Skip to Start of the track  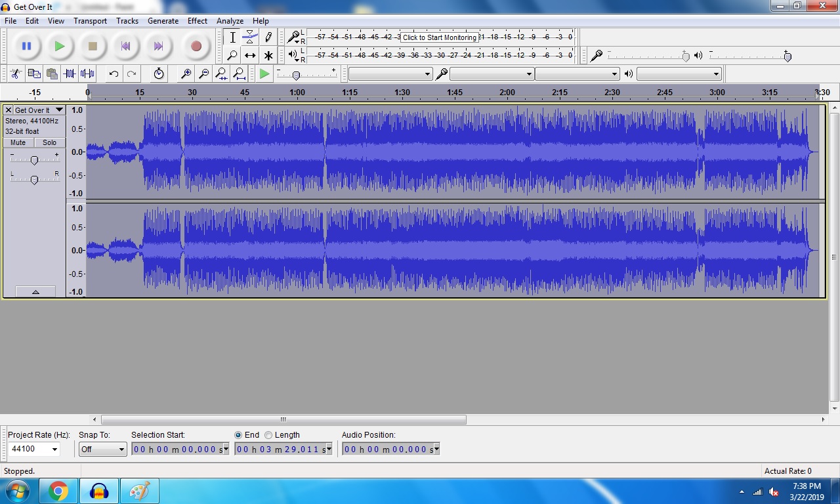point(125,47)
